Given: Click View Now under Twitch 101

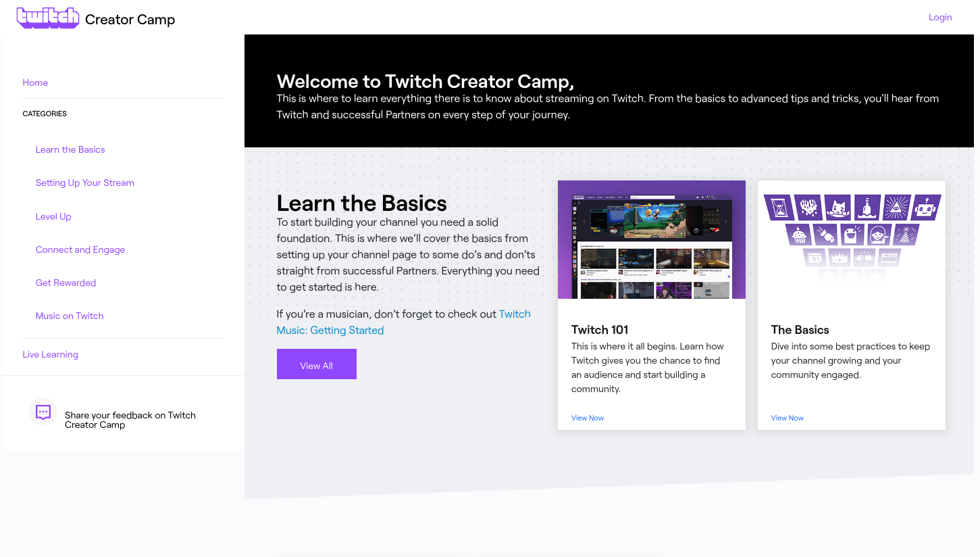Looking at the screenshot, I should click(x=588, y=418).
